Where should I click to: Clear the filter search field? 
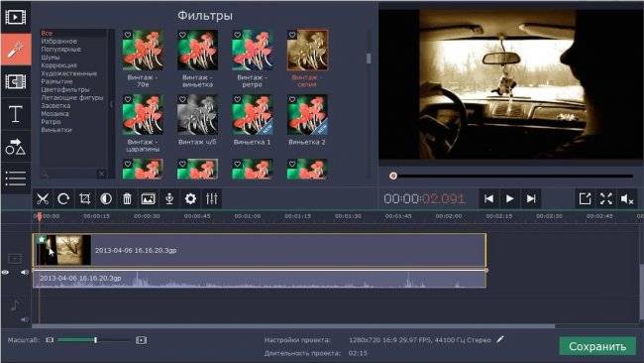pos(101,174)
